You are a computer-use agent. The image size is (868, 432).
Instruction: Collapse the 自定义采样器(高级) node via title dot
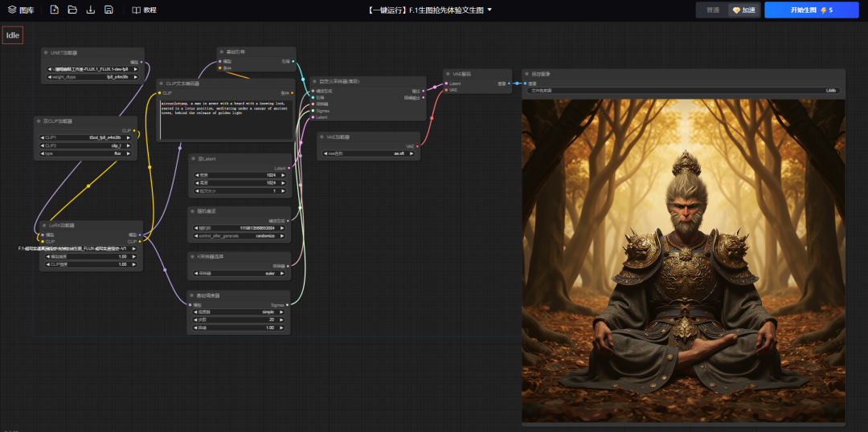[x=314, y=81]
